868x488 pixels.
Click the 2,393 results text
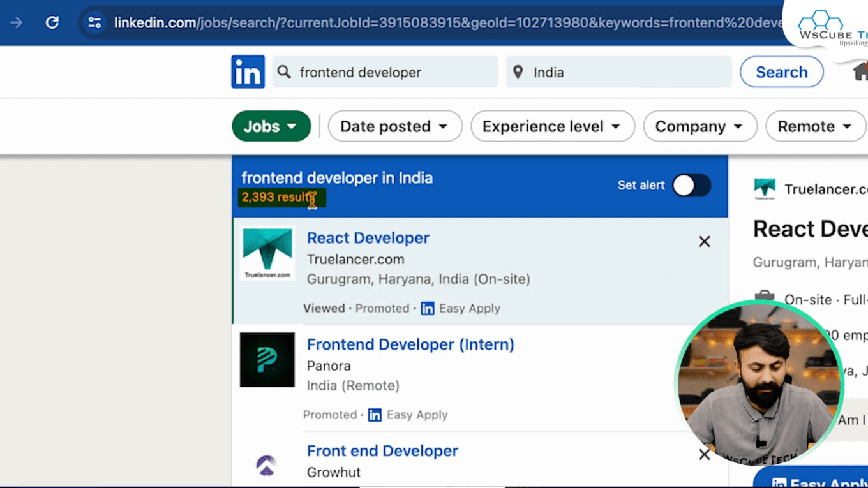tap(279, 198)
